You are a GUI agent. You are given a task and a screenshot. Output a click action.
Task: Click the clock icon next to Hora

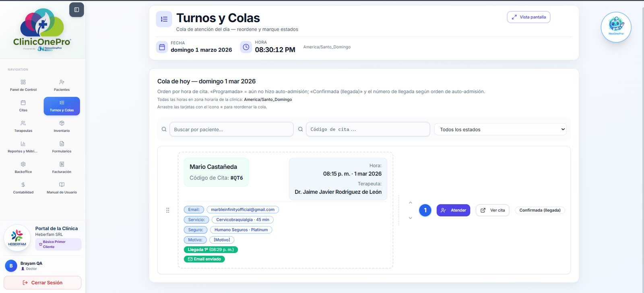coord(246,47)
